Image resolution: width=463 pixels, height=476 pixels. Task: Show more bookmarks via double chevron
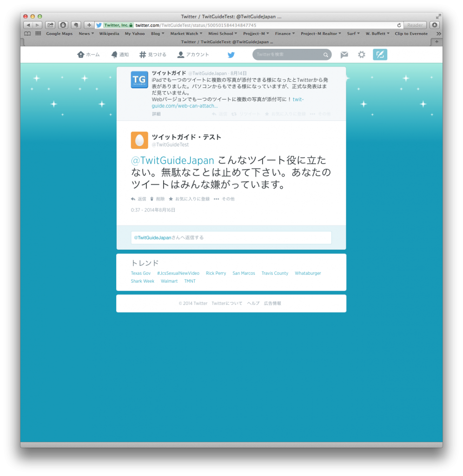click(438, 33)
